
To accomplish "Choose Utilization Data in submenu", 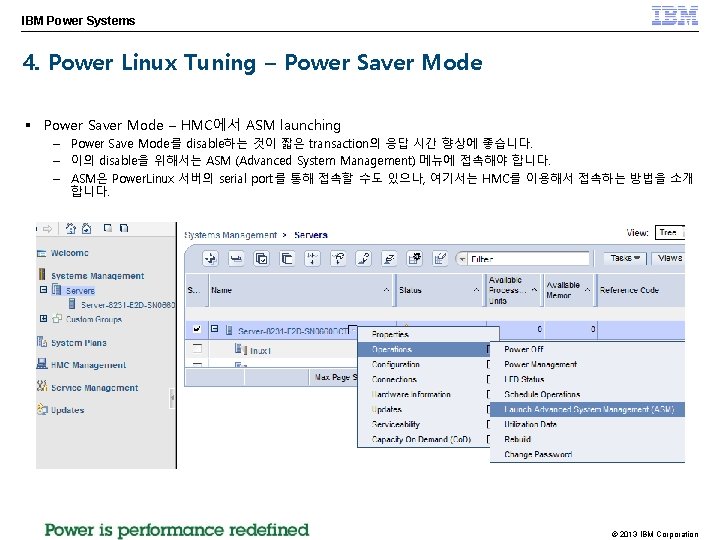I will [587, 425].
